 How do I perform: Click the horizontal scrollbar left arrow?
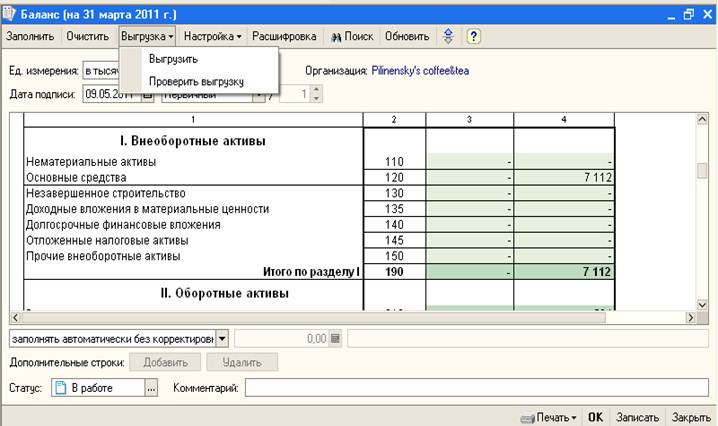point(16,317)
